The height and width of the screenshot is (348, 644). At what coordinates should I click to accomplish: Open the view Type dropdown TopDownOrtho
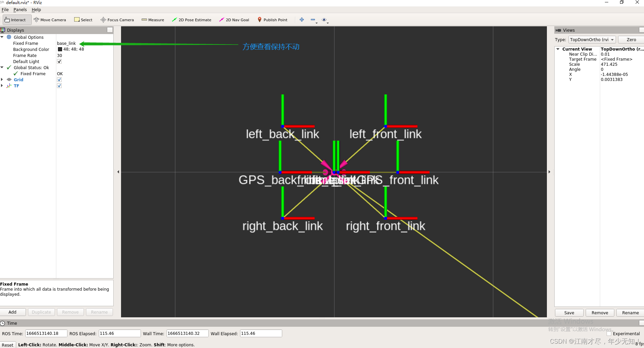(592, 39)
